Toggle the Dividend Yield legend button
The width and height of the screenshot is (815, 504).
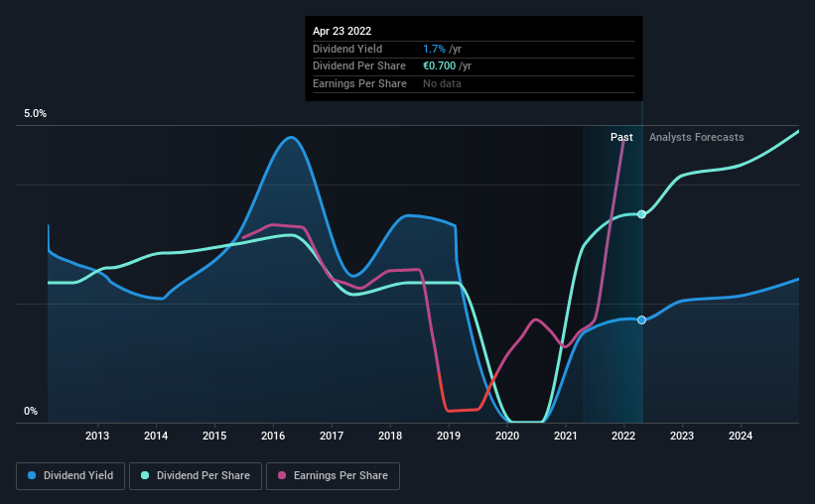[70, 476]
